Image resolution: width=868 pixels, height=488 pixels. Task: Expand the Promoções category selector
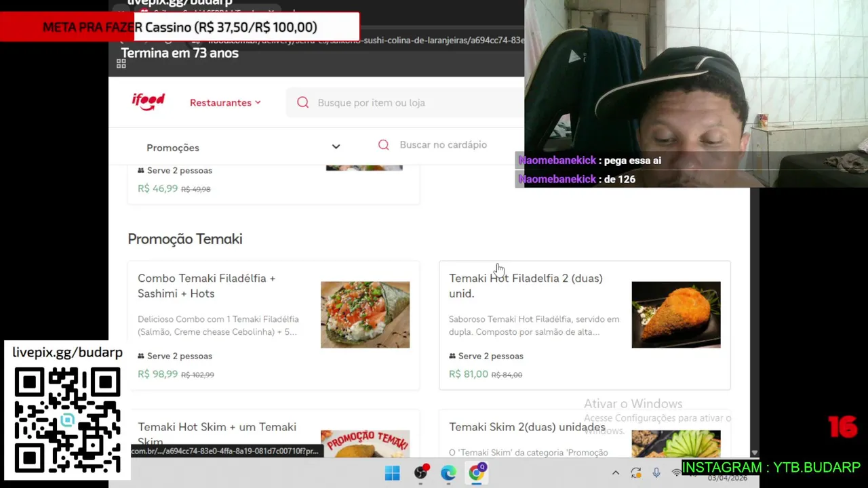pyautogui.click(x=243, y=147)
